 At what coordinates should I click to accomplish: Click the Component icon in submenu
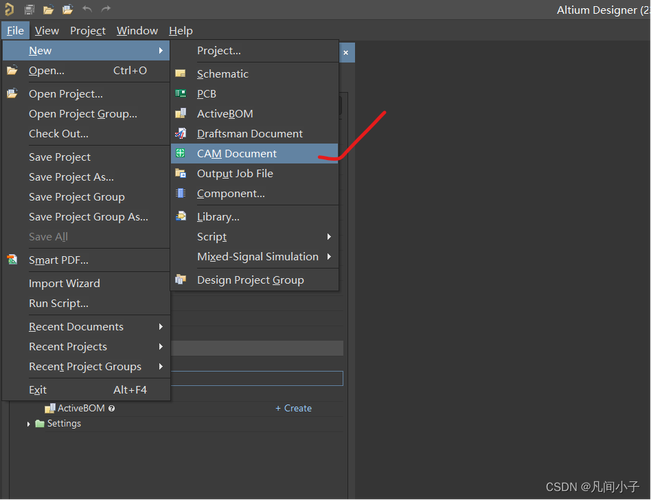pyautogui.click(x=180, y=193)
